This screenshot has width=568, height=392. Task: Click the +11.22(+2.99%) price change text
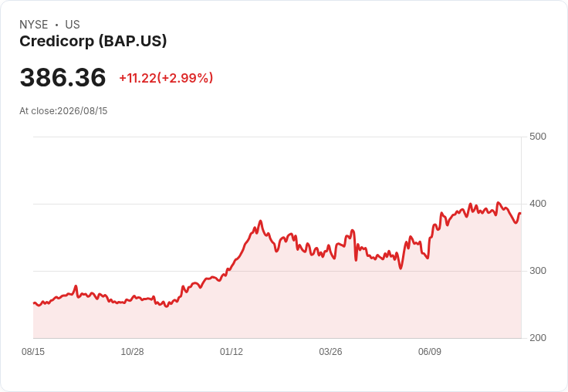tap(166, 78)
